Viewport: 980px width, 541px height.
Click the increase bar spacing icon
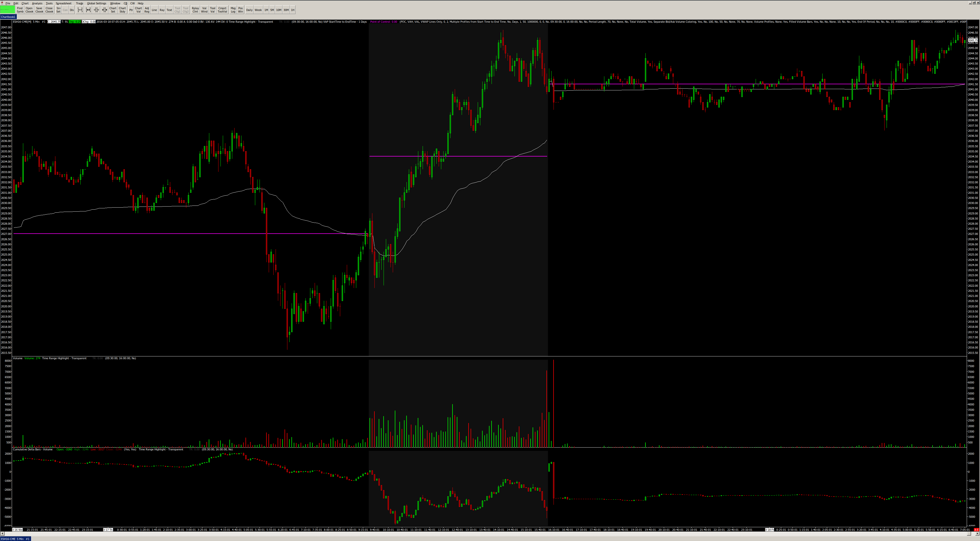(80, 10)
